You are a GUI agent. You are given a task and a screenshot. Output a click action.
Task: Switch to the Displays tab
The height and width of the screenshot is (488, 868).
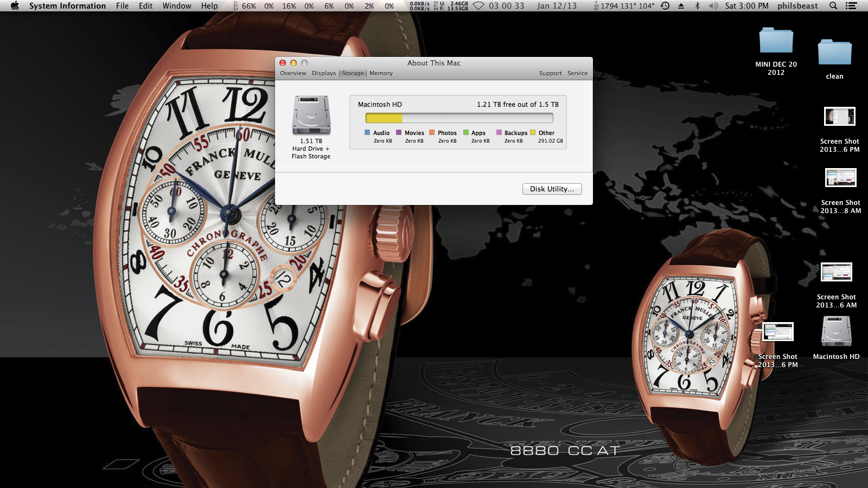(x=324, y=73)
